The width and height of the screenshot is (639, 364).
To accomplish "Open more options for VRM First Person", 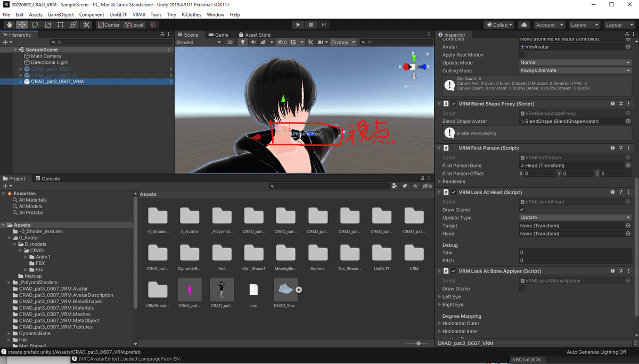I will [x=629, y=148].
